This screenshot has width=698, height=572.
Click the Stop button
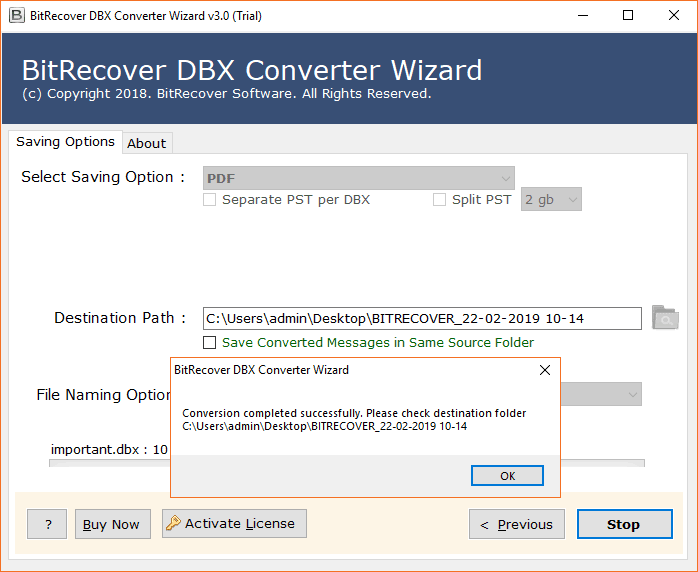(x=625, y=524)
